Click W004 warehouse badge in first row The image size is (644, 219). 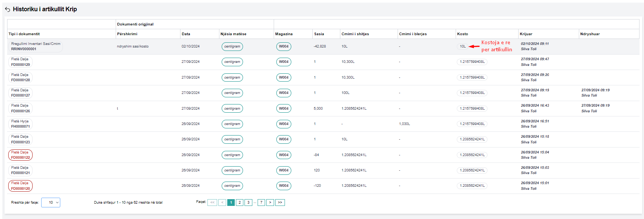coord(283,46)
